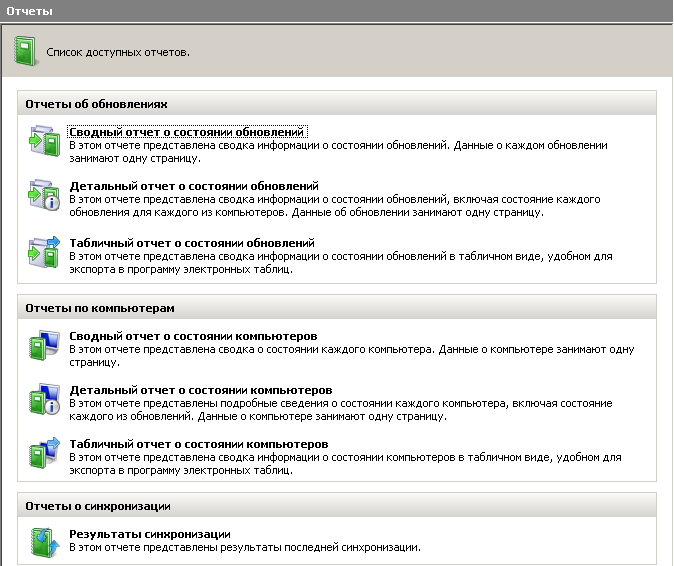Screen dimensions: 674x566
Task: Click the 'Отчеты о синхронизации' section header
Action: (337, 506)
